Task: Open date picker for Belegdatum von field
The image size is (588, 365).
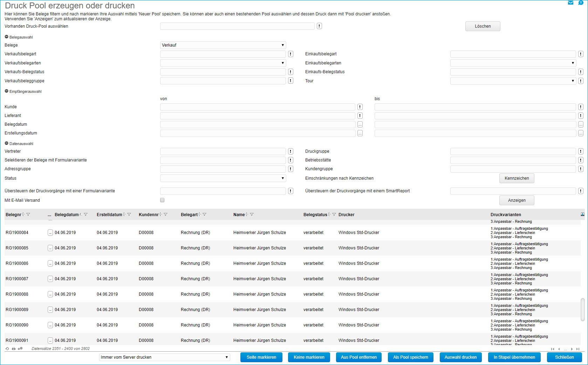Action: [x=360, y=124]
